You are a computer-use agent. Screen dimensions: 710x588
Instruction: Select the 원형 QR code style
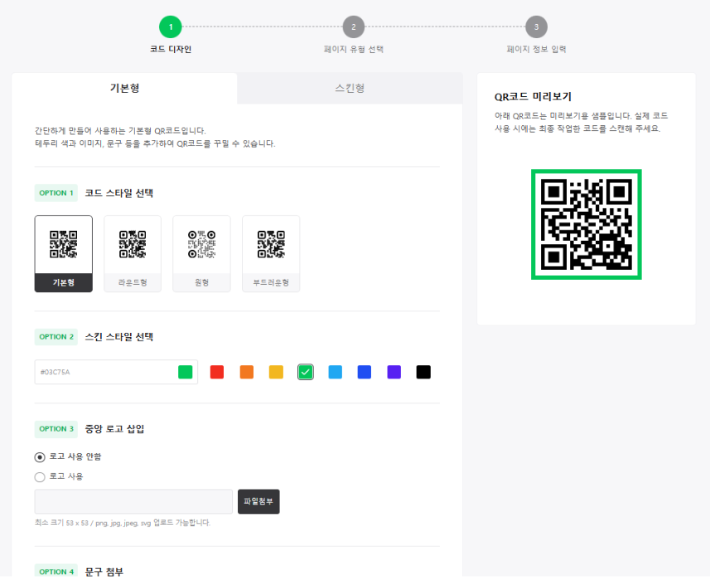click(x=201, y=253)
